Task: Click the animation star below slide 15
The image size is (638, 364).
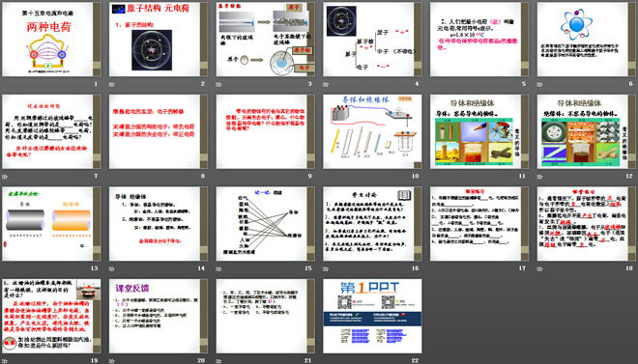Action: pyautogui.click(x=218, y=268)
